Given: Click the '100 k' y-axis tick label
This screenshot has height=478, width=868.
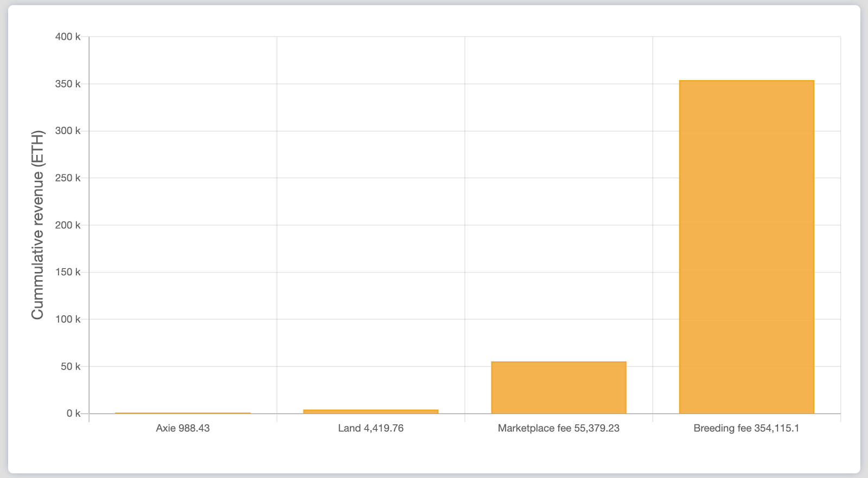Looking at the screenshot, I should [68, 319].
